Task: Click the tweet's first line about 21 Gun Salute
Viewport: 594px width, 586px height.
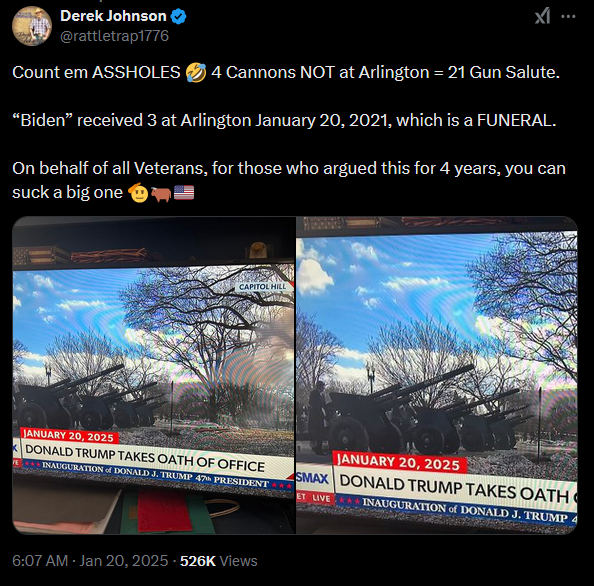Action: click(x=286, y=72)
